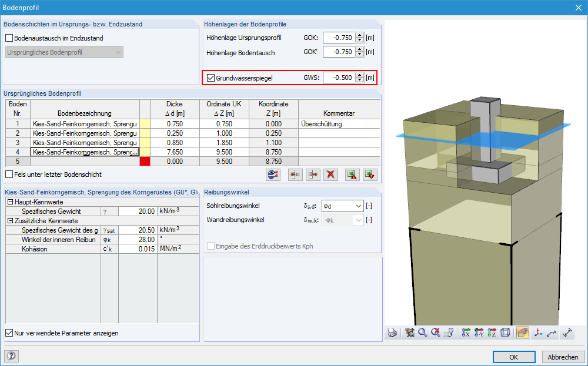This screenshot has width=588, height=366.
Task: Open the Ursprüngliches Bodenprofil dropdown
Action: point(64,52)
